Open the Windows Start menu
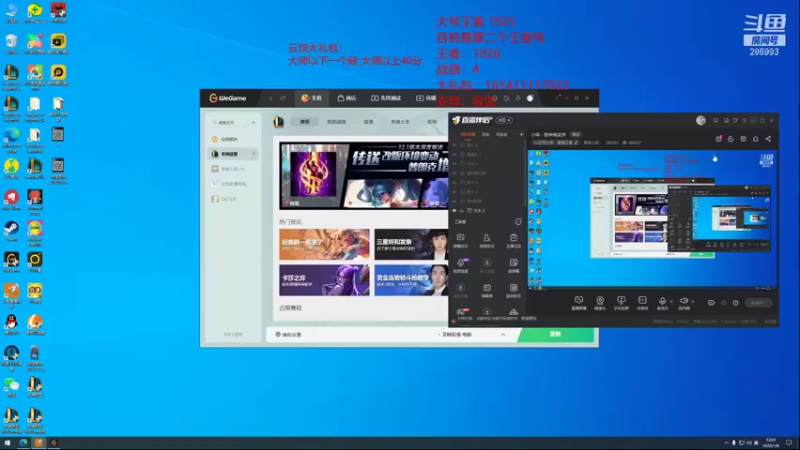Viewport: 800px width, 450px height. click(x=7, y=443)
